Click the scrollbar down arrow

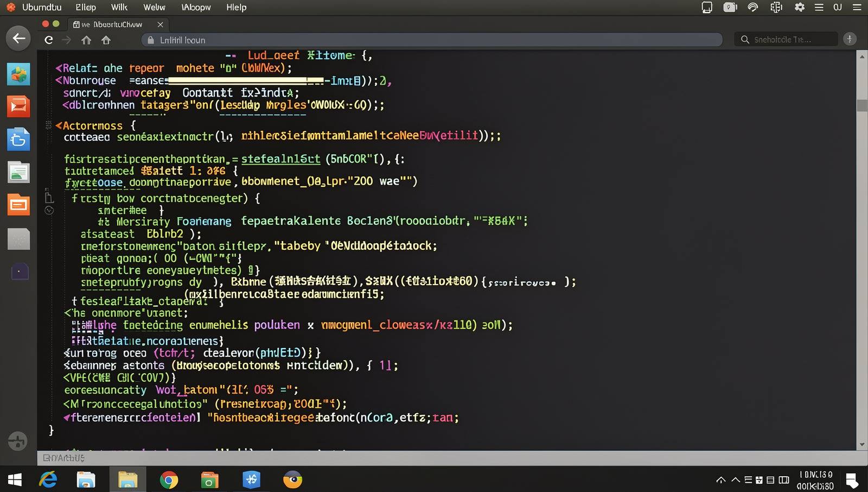tap(862, 445)
